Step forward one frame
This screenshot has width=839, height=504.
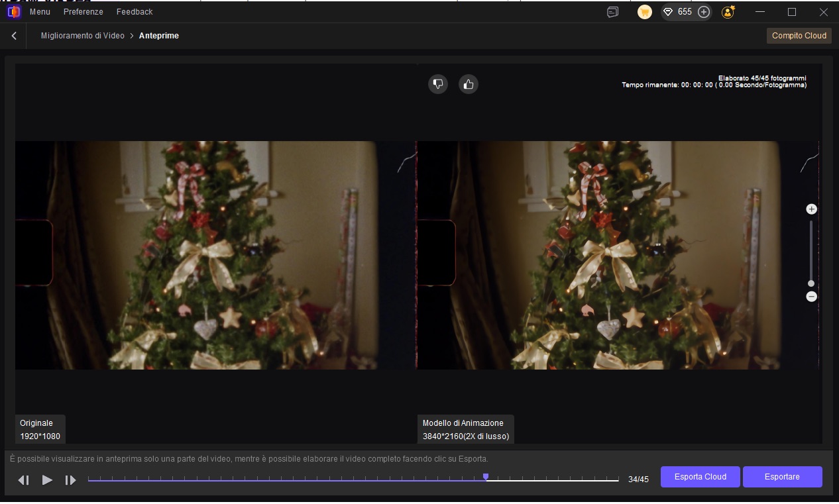(x=70, y=480)
